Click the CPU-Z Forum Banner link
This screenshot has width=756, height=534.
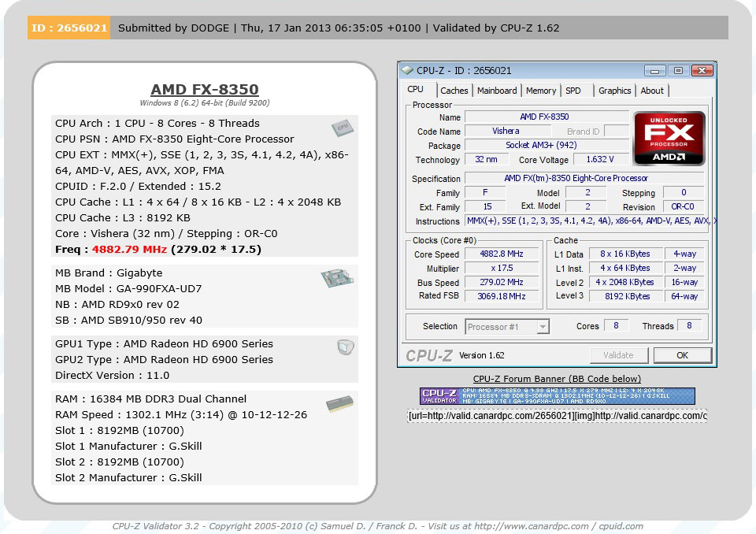point(557,379)
